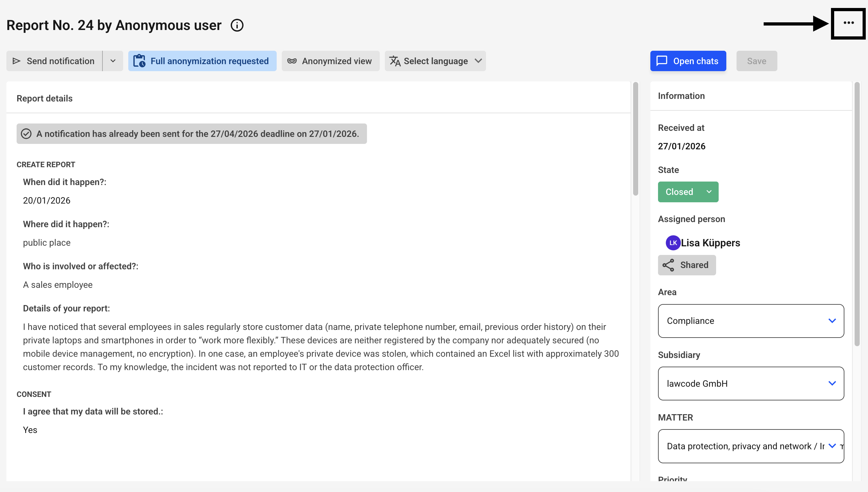Click the chat bubble icon in Open chats
Viewport: 868px width, 492px height.
tap(662, 61)
